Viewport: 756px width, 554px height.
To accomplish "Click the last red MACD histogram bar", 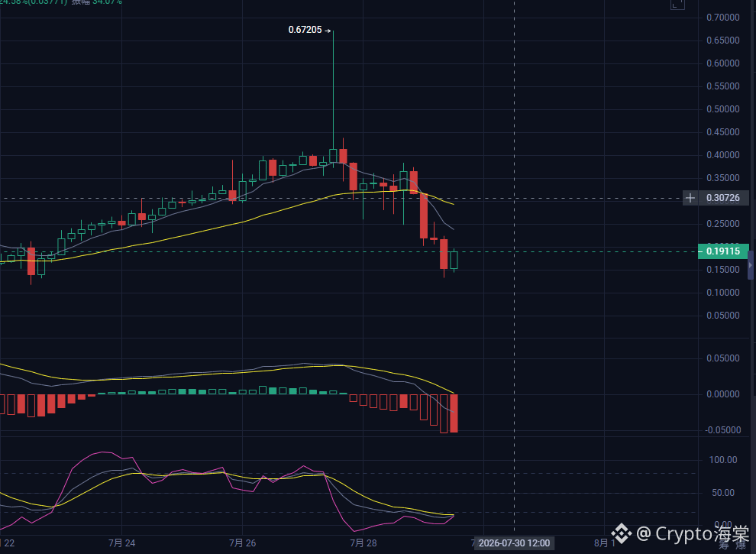I will point(454,413).
